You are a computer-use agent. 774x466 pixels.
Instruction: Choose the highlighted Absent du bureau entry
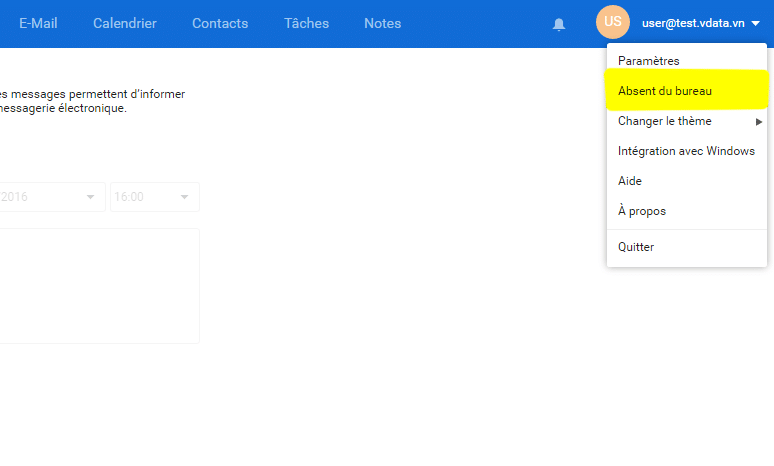pyautogui.click(x=665, y=91)
